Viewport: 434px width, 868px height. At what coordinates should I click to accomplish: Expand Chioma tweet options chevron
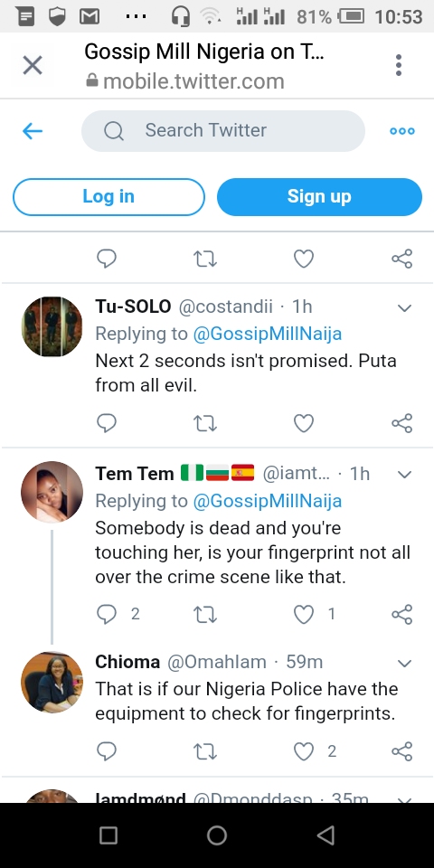(x=405, y=663)
